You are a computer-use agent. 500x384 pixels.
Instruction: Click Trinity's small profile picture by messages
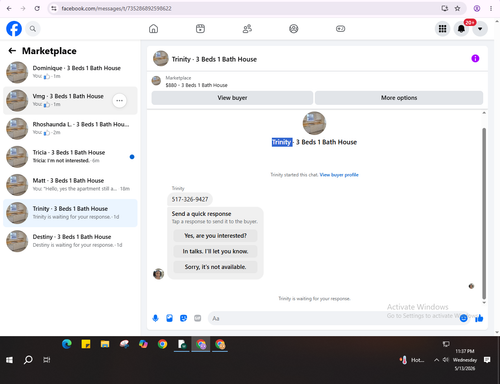158,274
